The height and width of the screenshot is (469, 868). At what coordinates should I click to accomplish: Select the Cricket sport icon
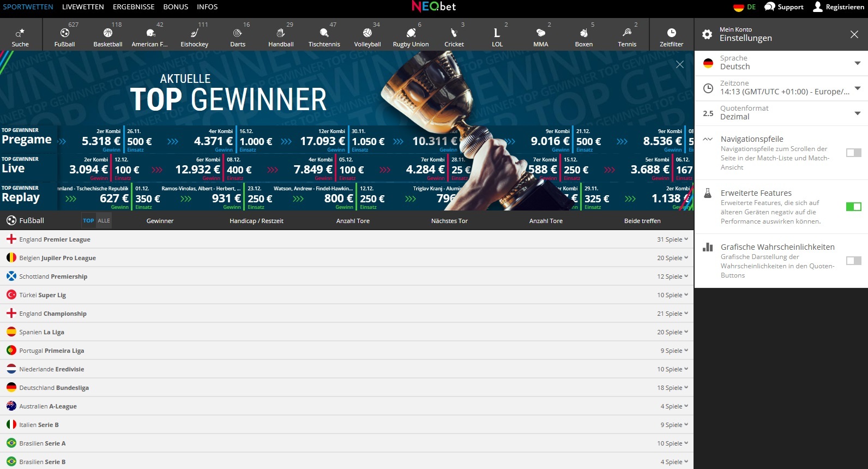click(454, 33)
